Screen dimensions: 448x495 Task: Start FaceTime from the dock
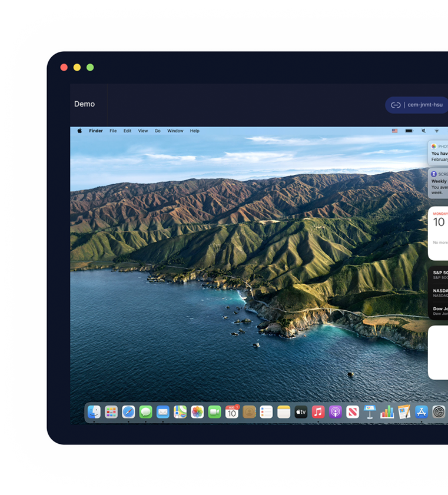tap(215, 412)
